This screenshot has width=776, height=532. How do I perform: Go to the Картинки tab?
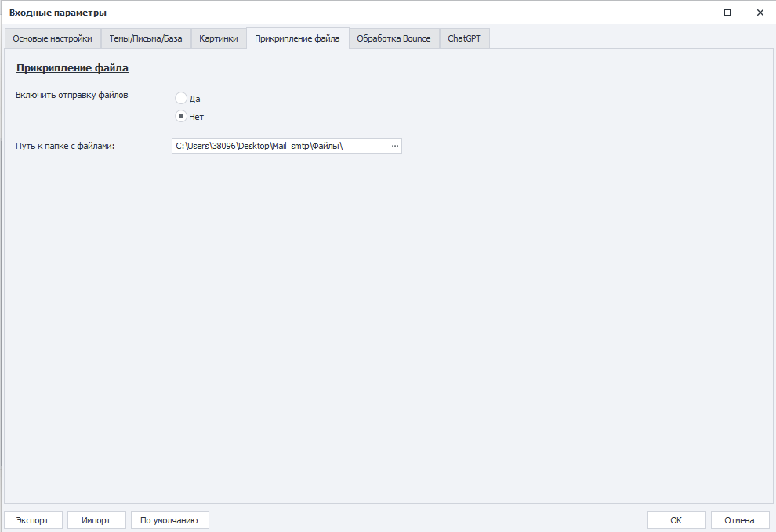(218, 38)
